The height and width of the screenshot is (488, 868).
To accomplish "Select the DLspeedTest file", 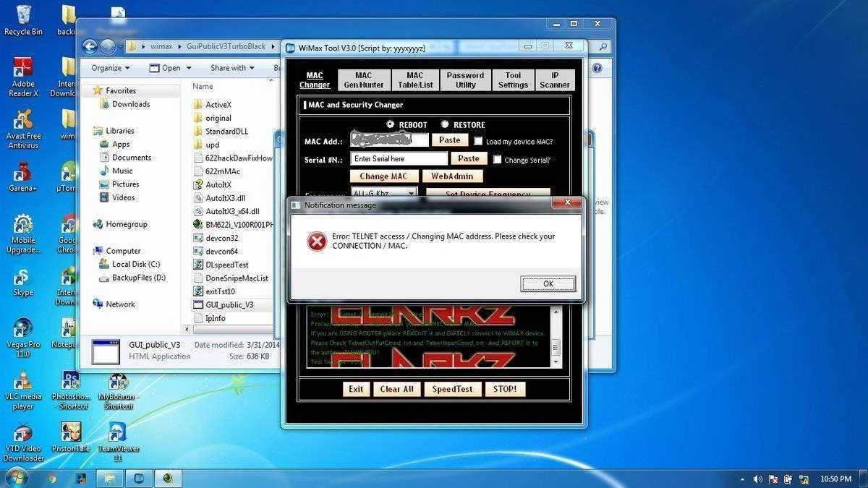I will [x=226, y=265].
